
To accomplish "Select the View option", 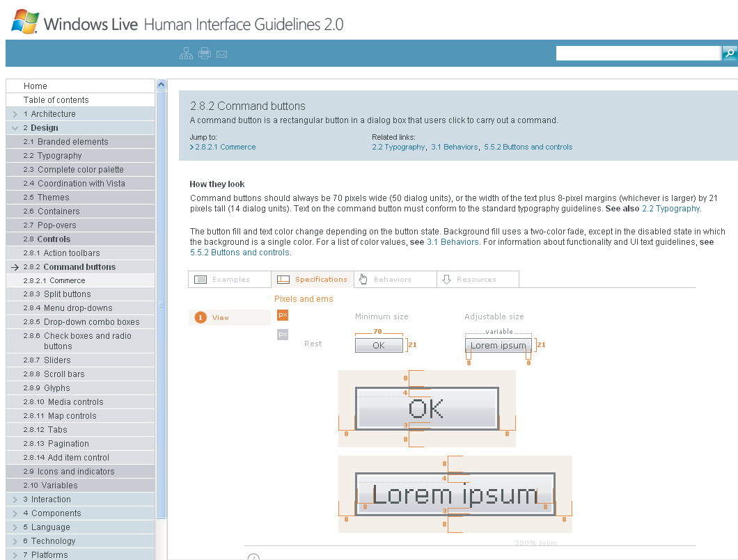I will click(x=230, y=318).
